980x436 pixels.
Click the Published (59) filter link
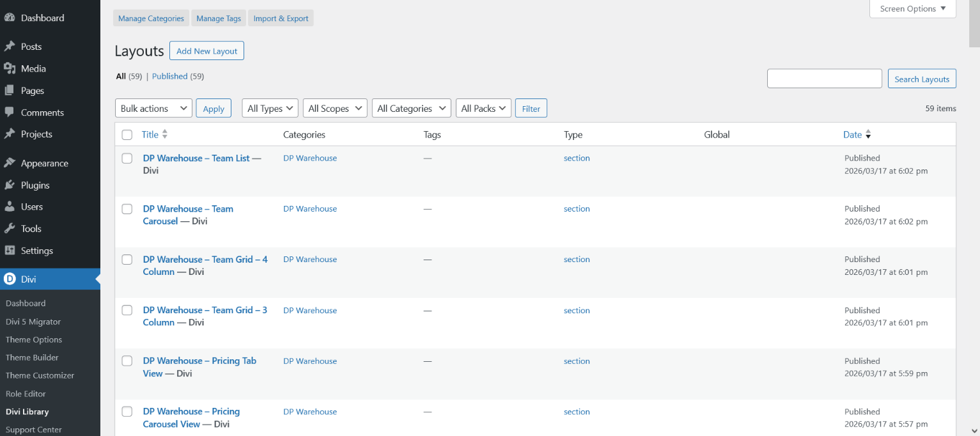178,76
